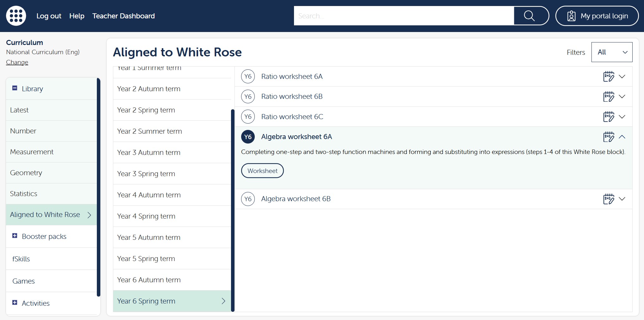Click the Algebra worksheet 6A title
This screenshot has height=320, width=644.
click(x=297, y=137)
